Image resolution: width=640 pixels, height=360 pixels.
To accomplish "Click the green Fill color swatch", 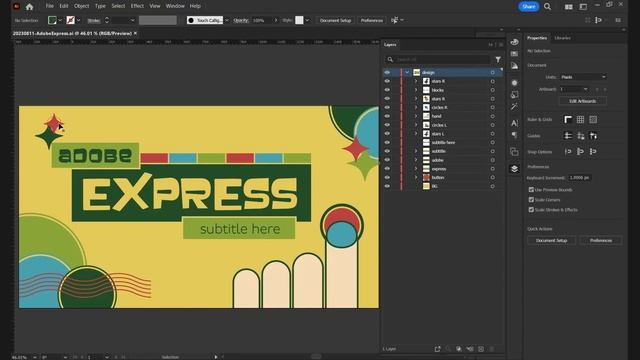I will tap(52, 20).
